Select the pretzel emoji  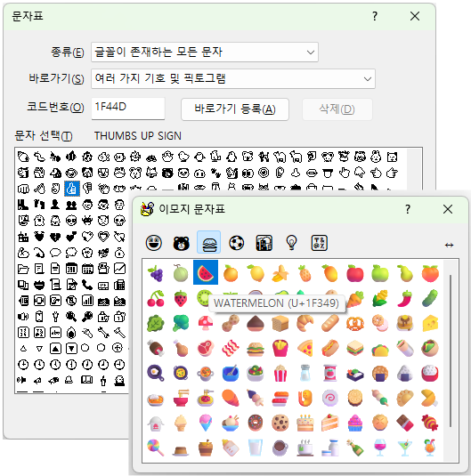(x=355, y=323)
